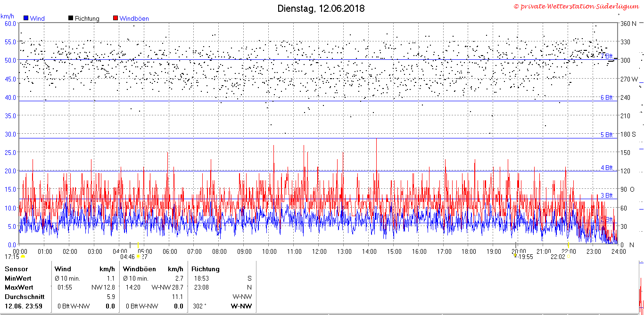Click the W-NW 28.7 maximum gust value
The width and height of the screenshot is (644, 315).
click(x=167, y=287)
